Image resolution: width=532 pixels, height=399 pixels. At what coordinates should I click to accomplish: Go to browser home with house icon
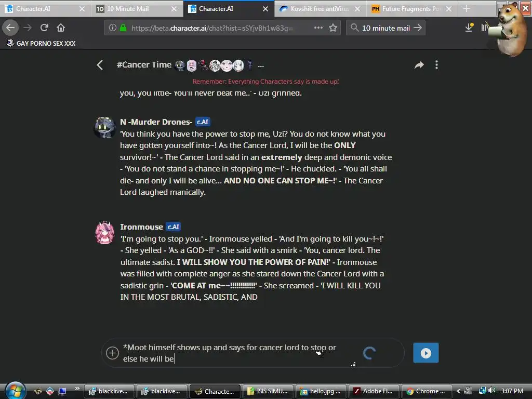(61, 28)
